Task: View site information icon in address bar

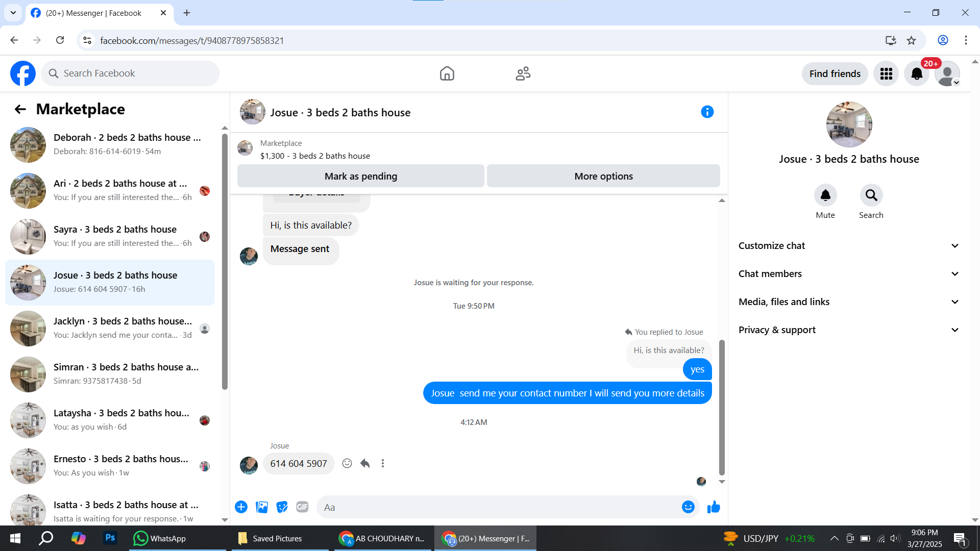Action: (x=87, y=40)
